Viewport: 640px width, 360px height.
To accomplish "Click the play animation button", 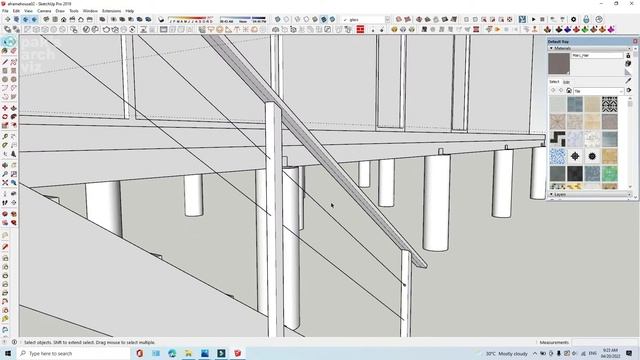I will [533, 19].
